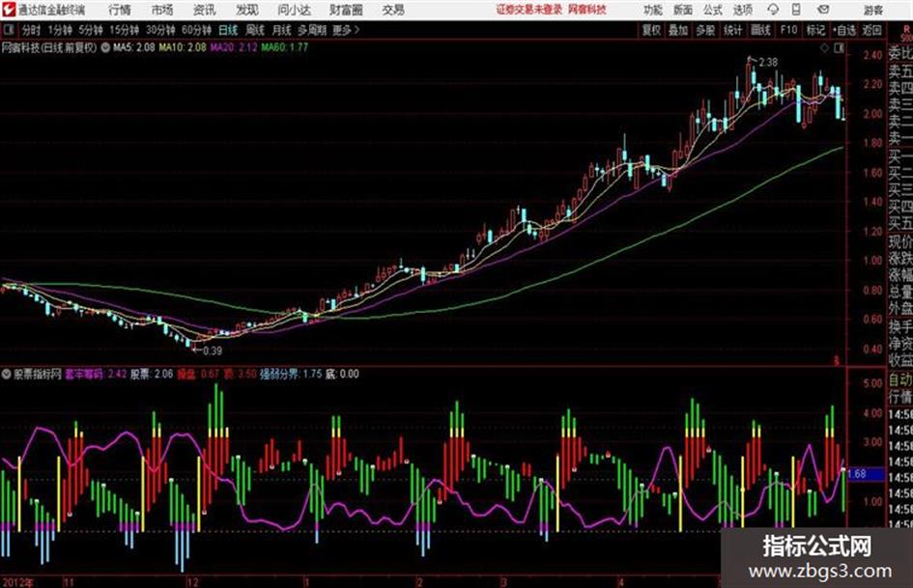Open the 画线 drawing tools
The height and width of the screenshot is (588, 913).
[761, 30]
